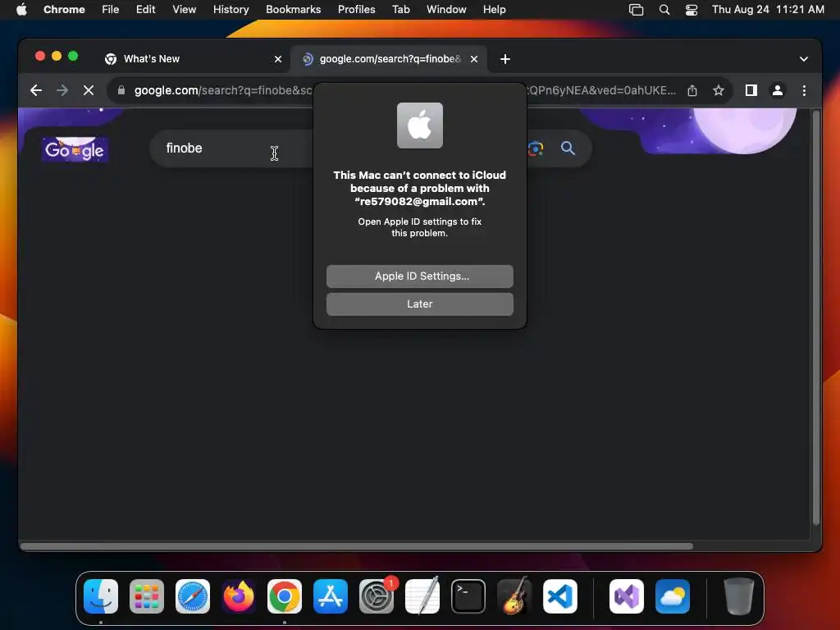
Task: Open the Tab menu
Action: (x=400, y=9)
